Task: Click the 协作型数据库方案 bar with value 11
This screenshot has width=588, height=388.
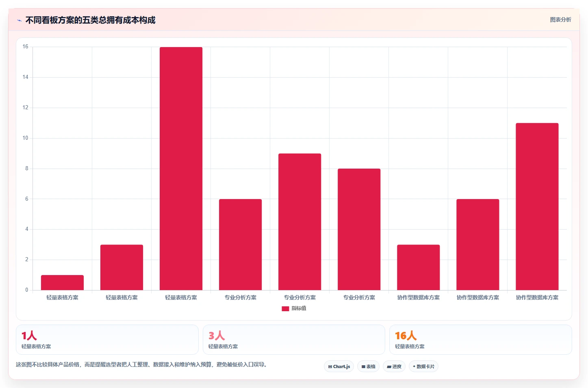Action: point(537,206)
